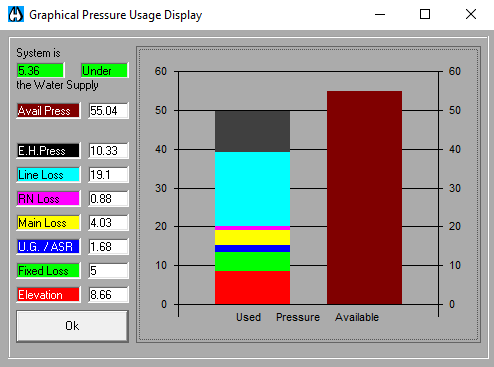The width and height of the screenshot is (494, 367).
Task: Click the Available axis label
Action: (x=357, y=317)
